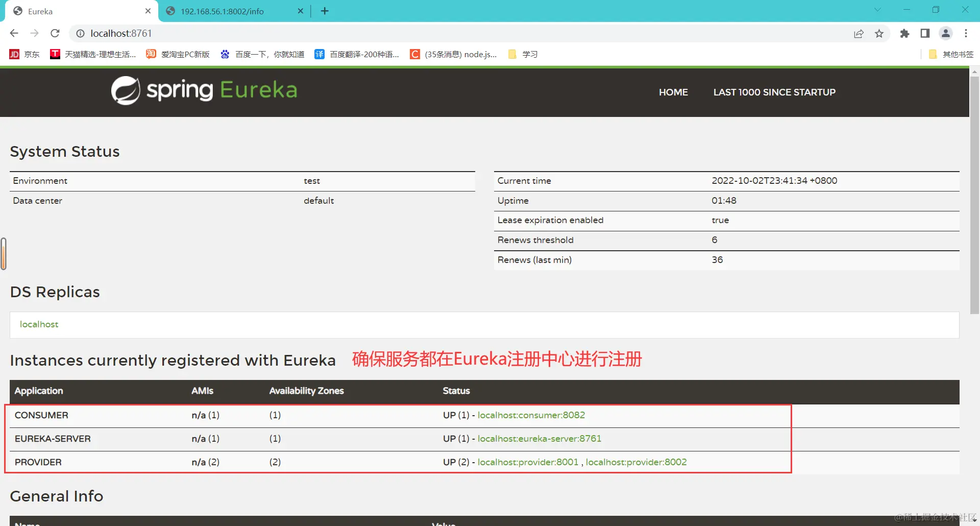Screen dimensions: 980x526
Task: Open the tab search chevron in title bar
Action: coord(877,10)
